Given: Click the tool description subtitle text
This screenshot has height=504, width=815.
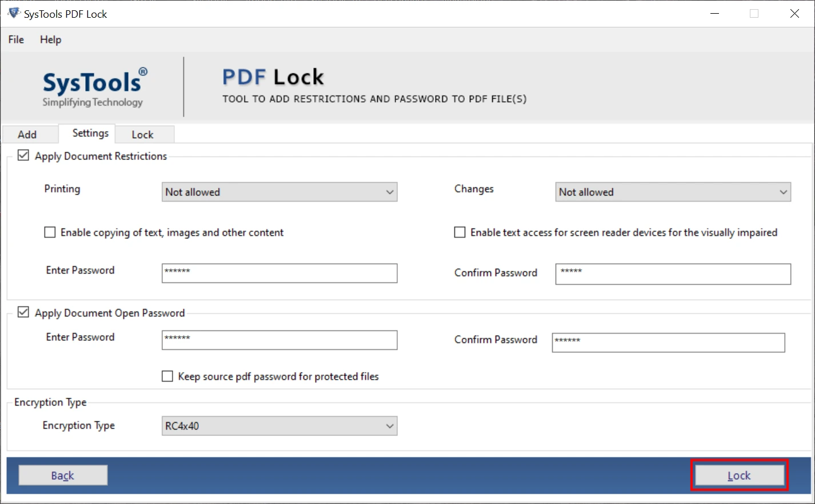Looking at the screenshot, I should click(x=374, y=99).
